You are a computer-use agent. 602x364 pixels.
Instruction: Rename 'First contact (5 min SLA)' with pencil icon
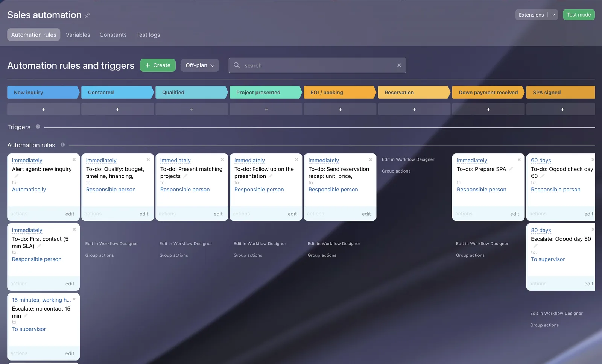point(39,246)
